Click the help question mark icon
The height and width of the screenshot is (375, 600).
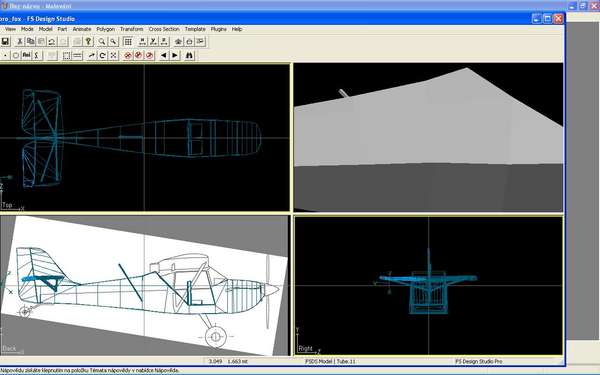point(88,41)
